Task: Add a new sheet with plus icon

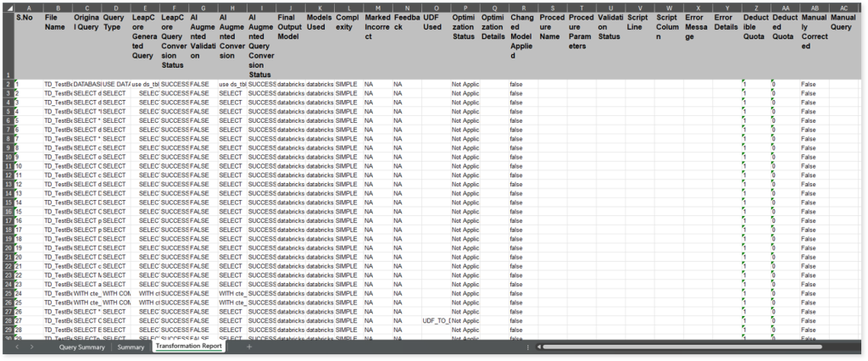Action: click(249, 347)
